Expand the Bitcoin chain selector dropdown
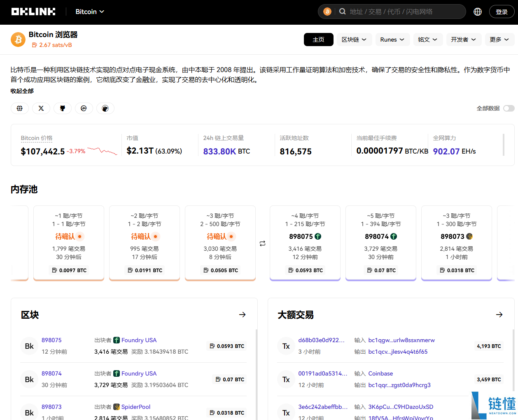The image size is (518, 420). [90, 12]
